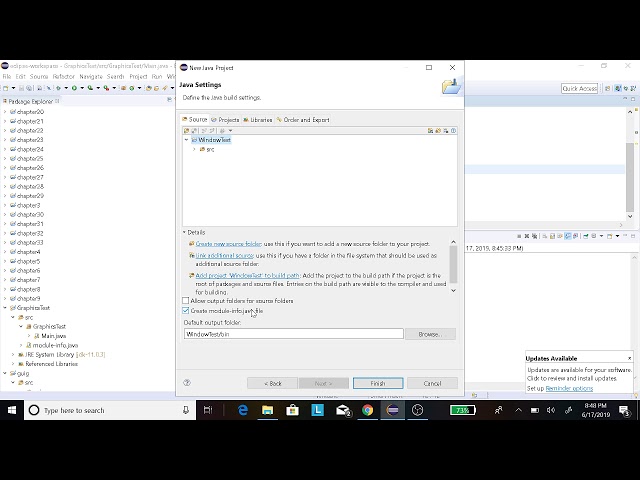Viewport: 640px width, 480px height.
Task: Click the editor vertical scrollbar down arrow
Action: (x=630, y=216)
